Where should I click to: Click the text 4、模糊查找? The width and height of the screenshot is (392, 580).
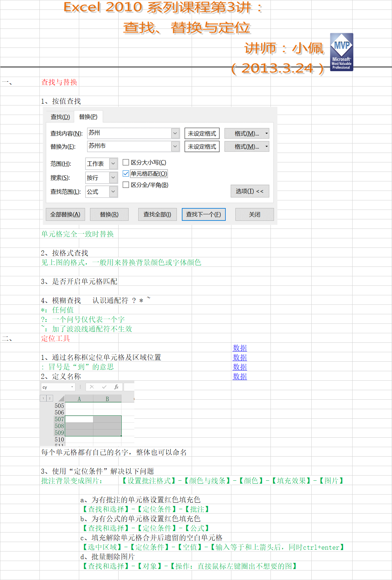click(61, 300)
